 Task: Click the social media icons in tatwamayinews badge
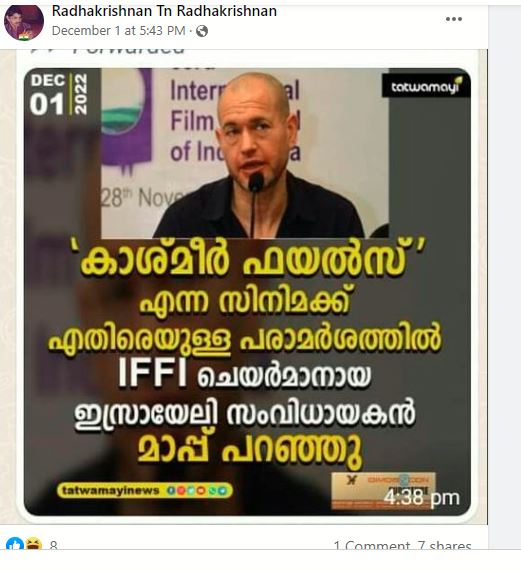pos(197,490)
